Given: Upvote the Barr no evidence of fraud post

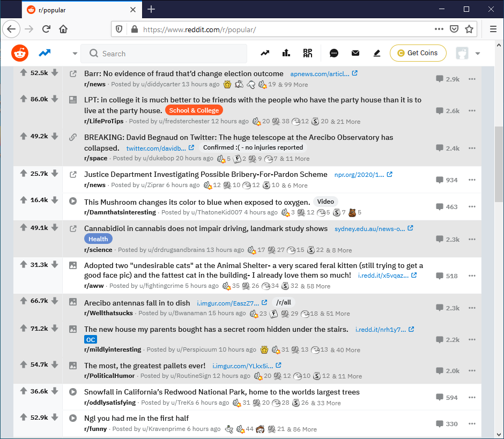Looking at the screenshot, I should click(24, 73).
